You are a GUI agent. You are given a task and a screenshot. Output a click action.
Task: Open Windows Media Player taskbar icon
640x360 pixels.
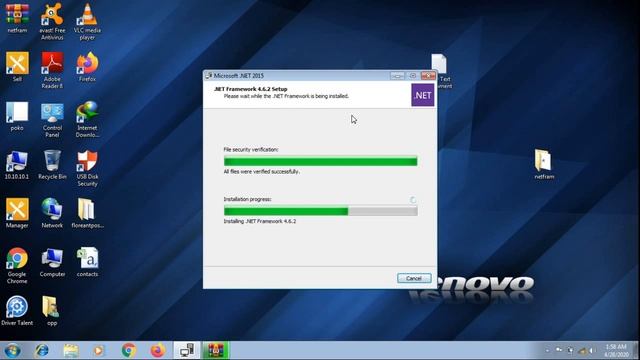99,351
